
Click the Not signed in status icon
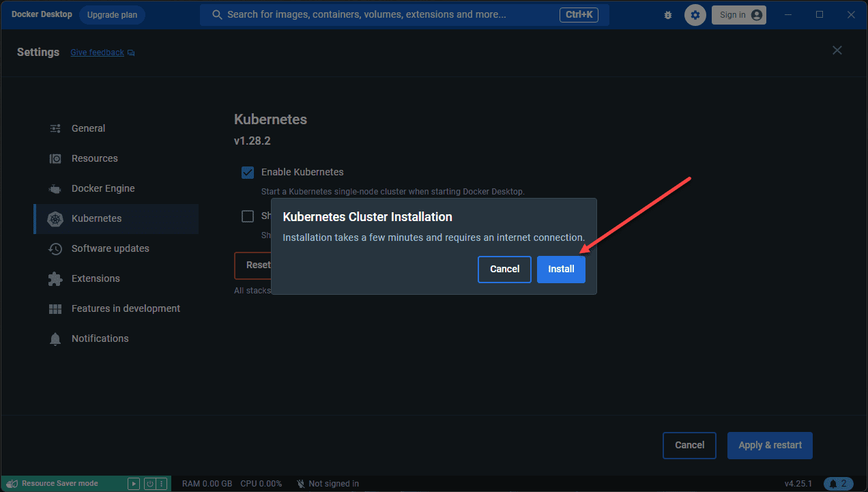point(300,484)
